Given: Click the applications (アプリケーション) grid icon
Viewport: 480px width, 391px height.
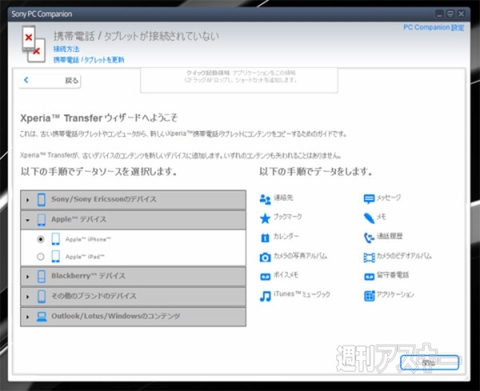Looking at the screenshot, I should point(369,296).
